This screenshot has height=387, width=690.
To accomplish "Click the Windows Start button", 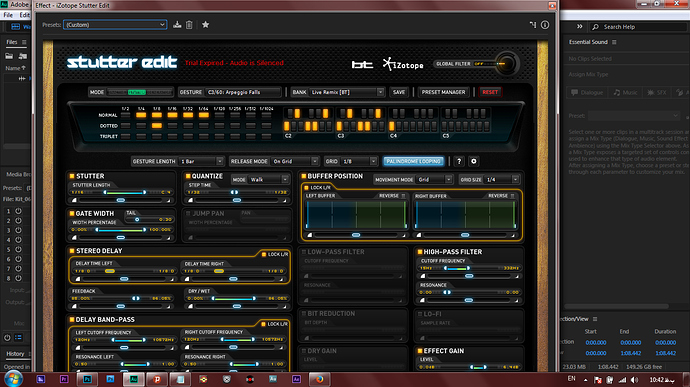I will coord(13,379).
